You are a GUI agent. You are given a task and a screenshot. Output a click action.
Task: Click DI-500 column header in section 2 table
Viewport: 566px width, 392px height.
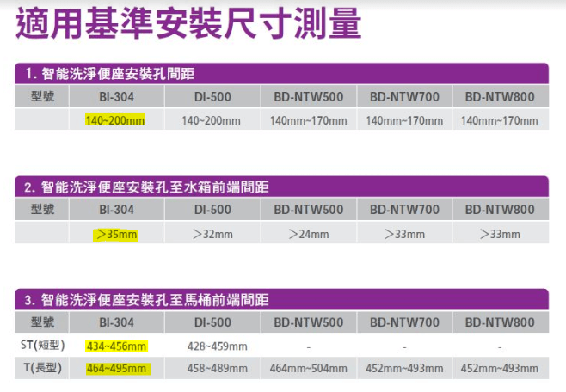coord(212,210)
